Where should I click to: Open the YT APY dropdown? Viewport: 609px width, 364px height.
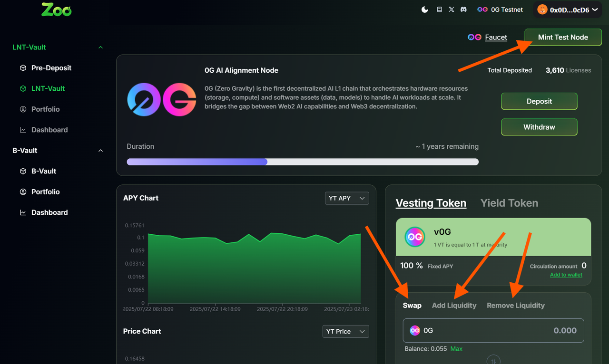347,198
